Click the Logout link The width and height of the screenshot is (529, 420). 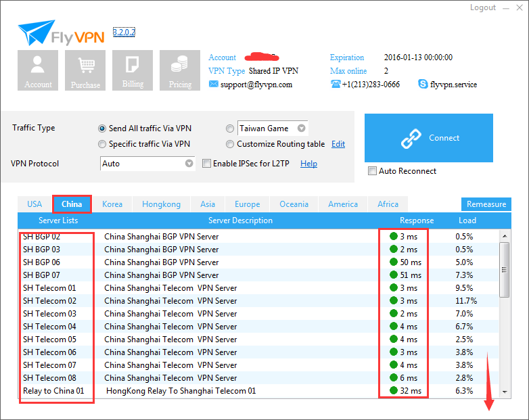coord(483,7)
